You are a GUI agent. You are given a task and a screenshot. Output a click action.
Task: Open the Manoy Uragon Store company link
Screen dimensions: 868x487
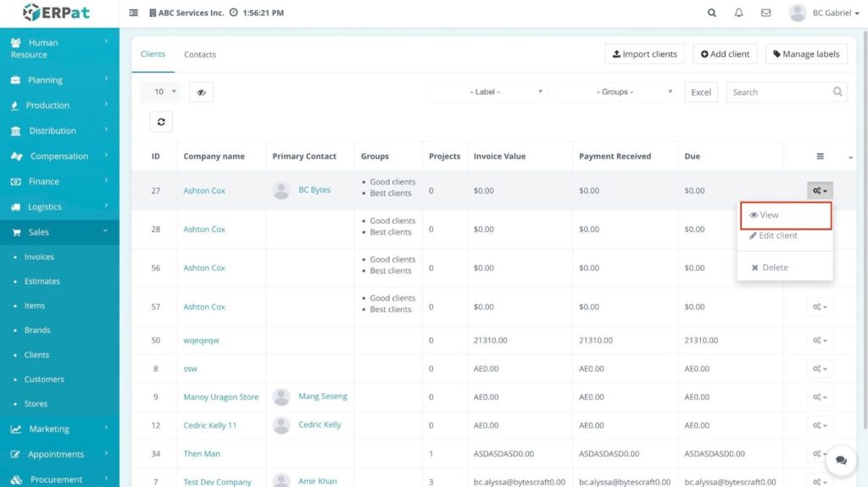click(220, 397)
